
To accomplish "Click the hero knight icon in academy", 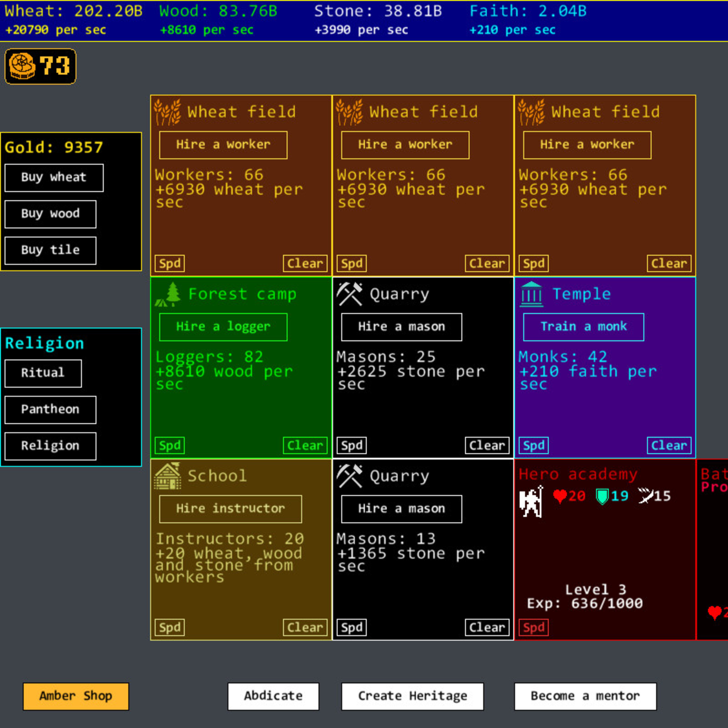I will pyautogui.click(x=531, y=502).
